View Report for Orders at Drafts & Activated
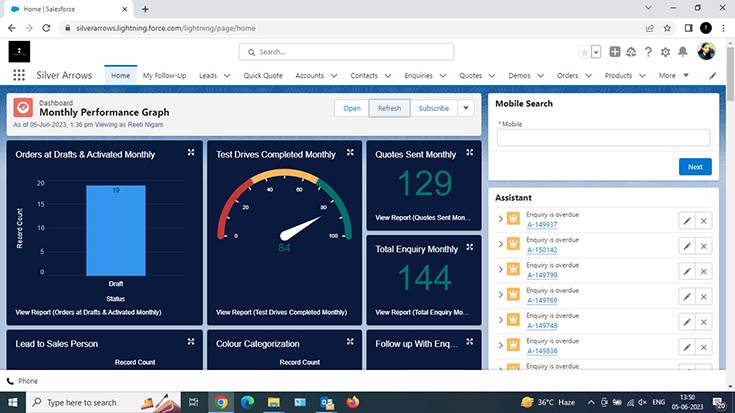Viewport: 735px width, 413px height. point(88,312)
